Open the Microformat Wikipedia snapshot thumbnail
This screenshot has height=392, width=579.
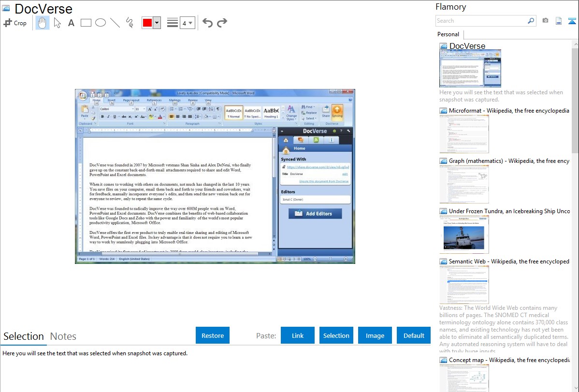coord(464,134)
